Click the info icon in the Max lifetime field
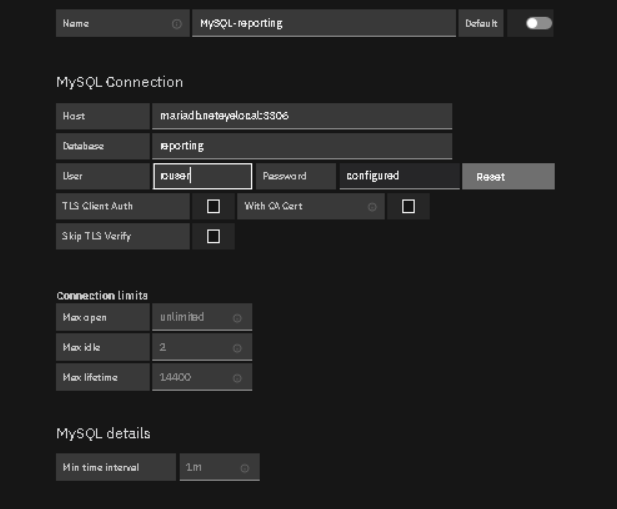 237,378
